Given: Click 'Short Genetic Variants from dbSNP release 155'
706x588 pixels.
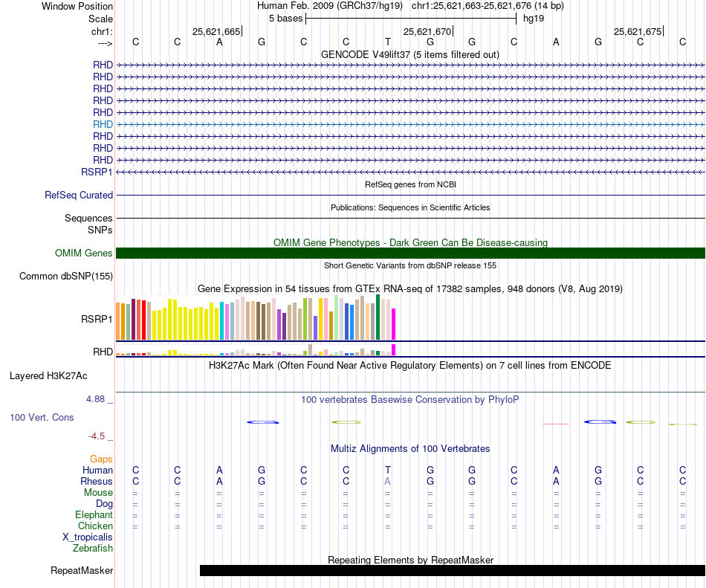Looking at the screenshot, I should click(x=410, y=265).
